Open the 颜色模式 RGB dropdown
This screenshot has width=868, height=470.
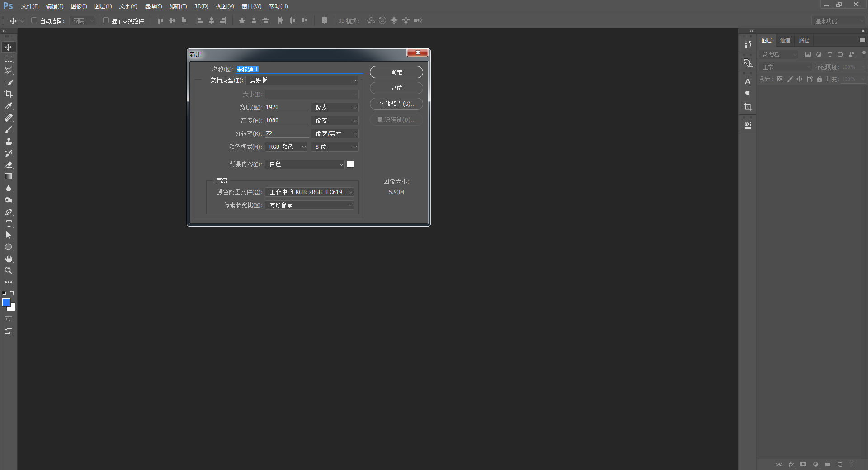pyautogui.click(x=286, y=147)
